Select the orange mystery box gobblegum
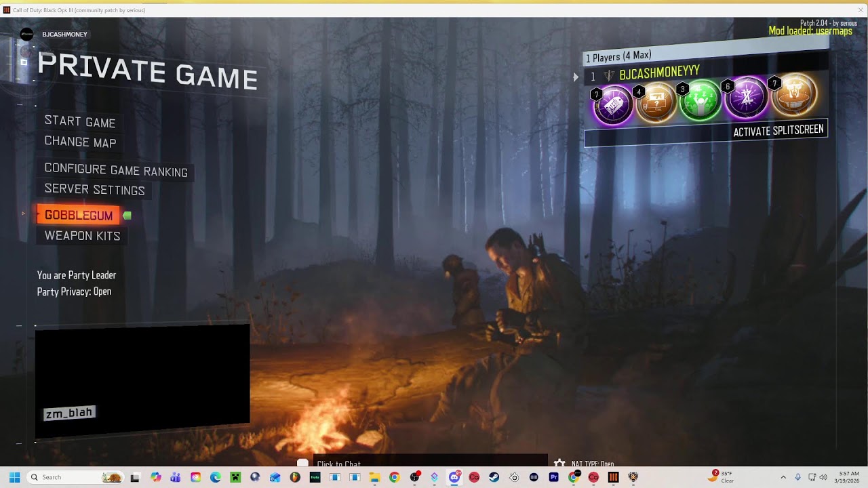The image size is (868, 488). (656, 103)
